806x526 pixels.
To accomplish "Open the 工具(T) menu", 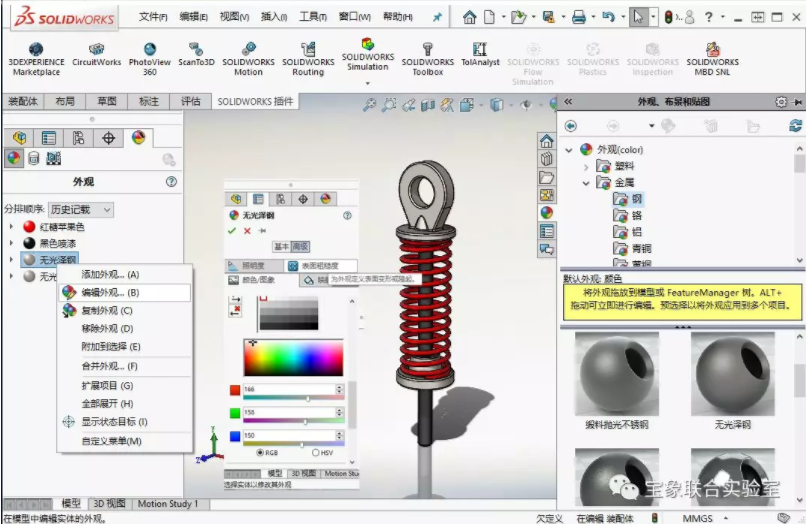I will pos(313,17).
